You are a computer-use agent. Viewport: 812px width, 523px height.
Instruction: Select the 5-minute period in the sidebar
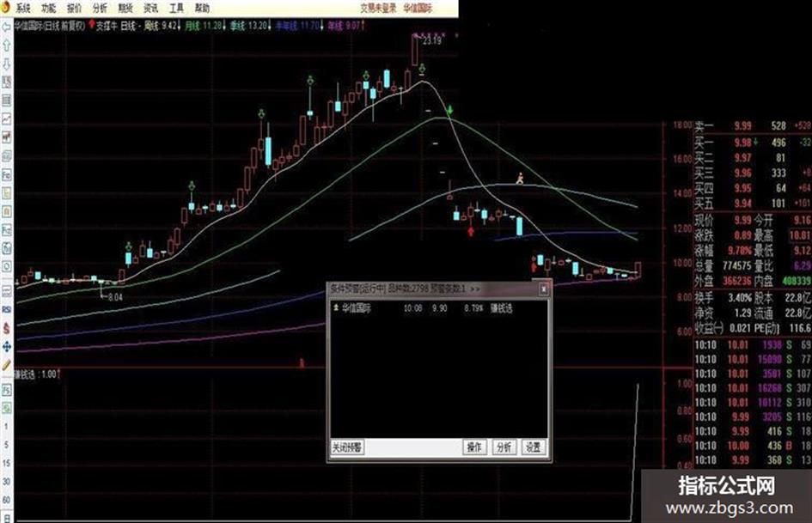[6, 445]
